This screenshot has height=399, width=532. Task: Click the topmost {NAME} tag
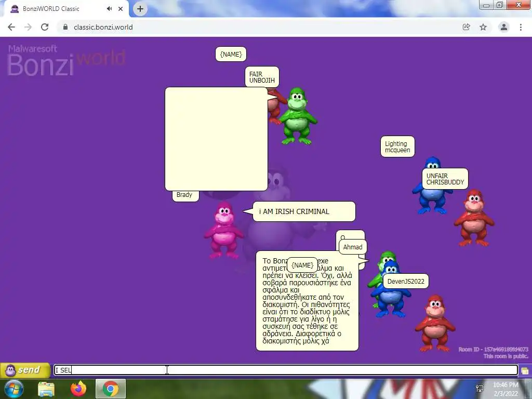point(231,54)
